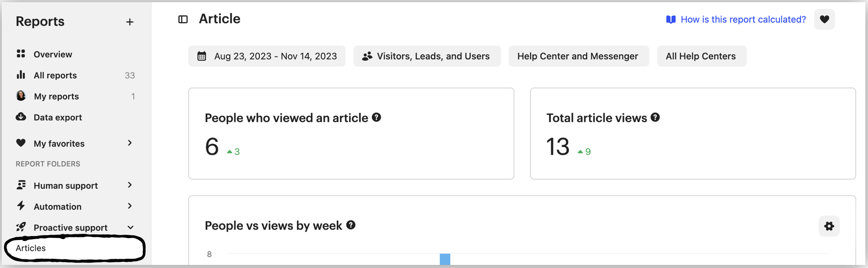The height and width of the screenshot is (268, 868).
Task: Open the Help Center and Messenger filter
Action: tap(579, 56)
